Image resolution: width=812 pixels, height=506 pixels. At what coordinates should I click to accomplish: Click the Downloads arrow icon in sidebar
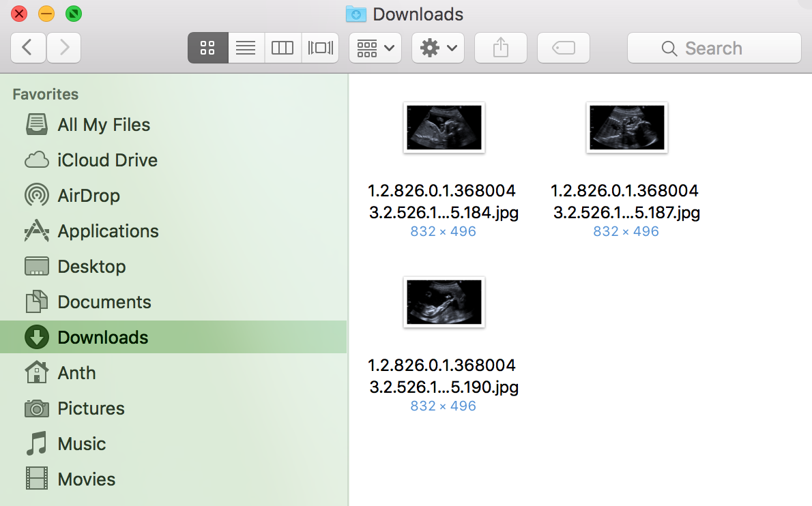click(37, 338)
